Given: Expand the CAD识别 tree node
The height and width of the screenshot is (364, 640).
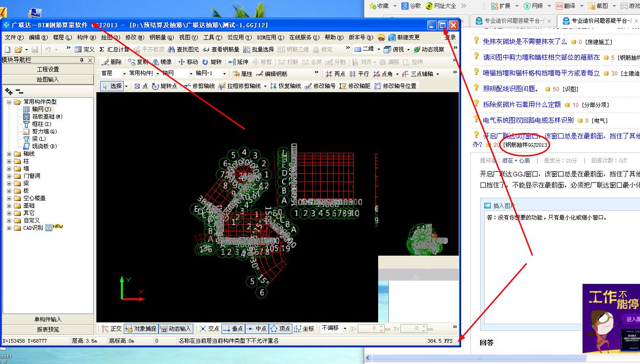Looking at the screenshot, I should (9, 228).
